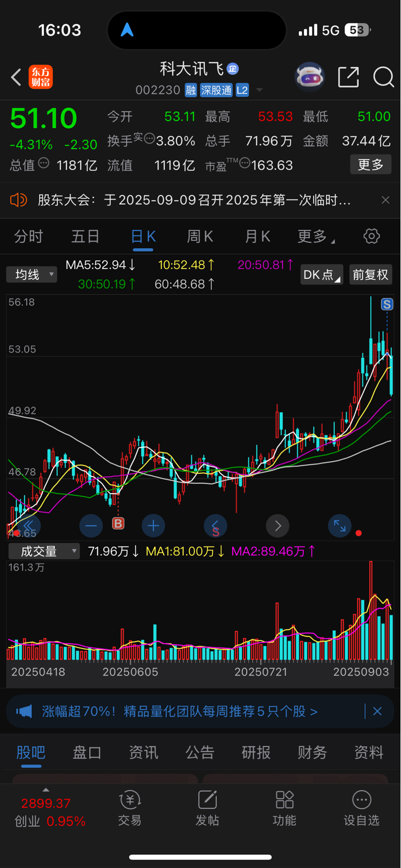The height and width of the screenshot is (868, 401).
Task: Tap the 市盈 TTM info icon
Action: click(245, 163)
